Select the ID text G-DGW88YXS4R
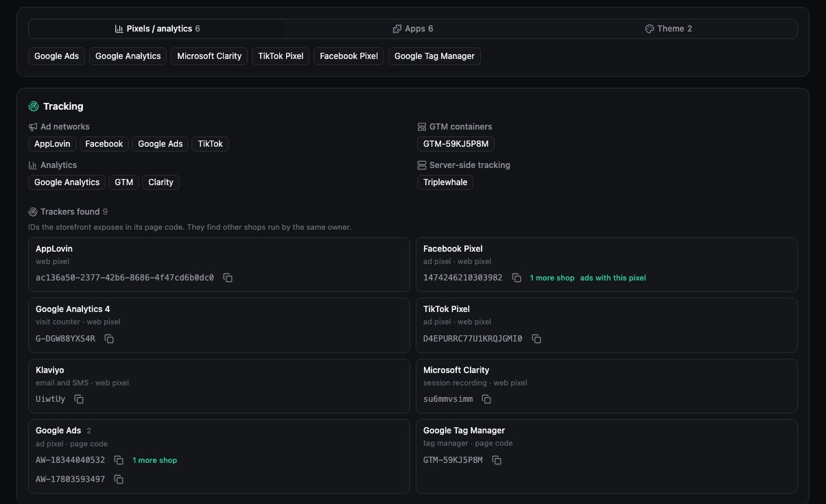The height and width of the screenshot is (504, 826). pos(66,339)
